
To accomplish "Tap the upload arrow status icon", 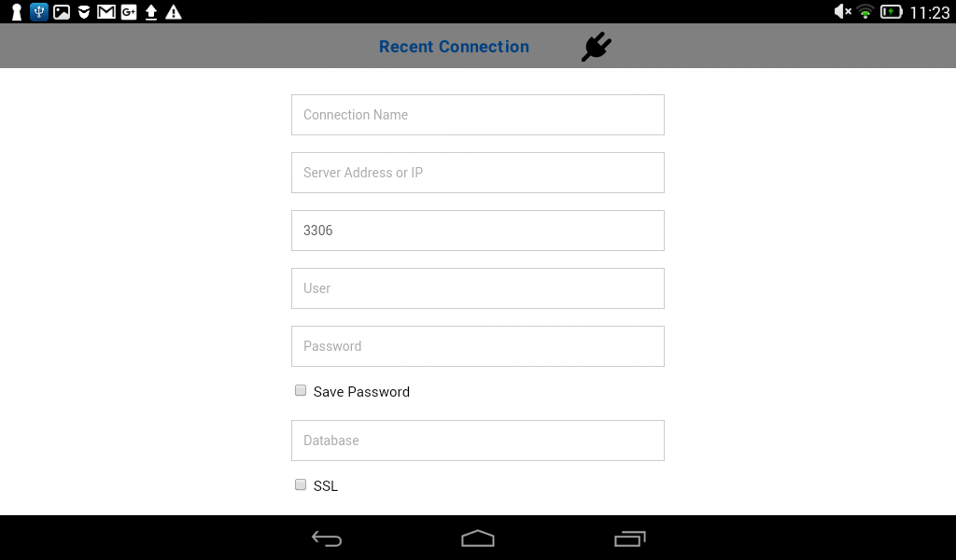I will click(151, 12).
